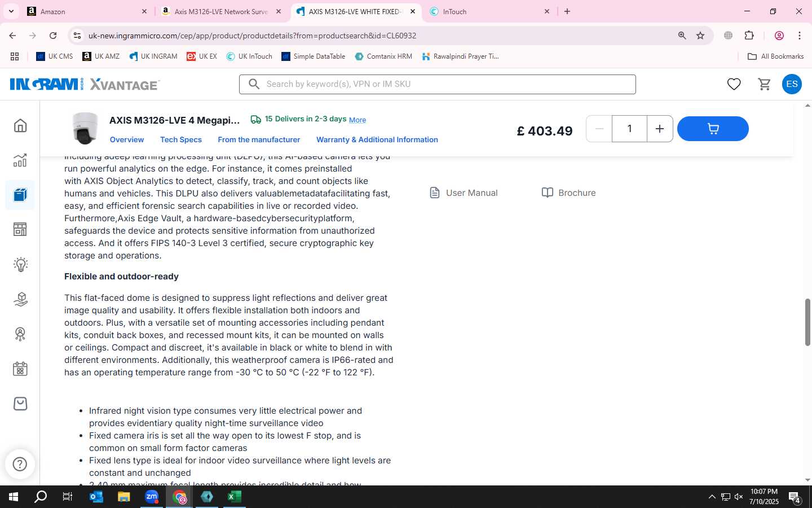Image resolution: width=812 pixels, height=508 pixels.
Task: Open the UK INGRAM bookmark
Action: coord(153,56)
